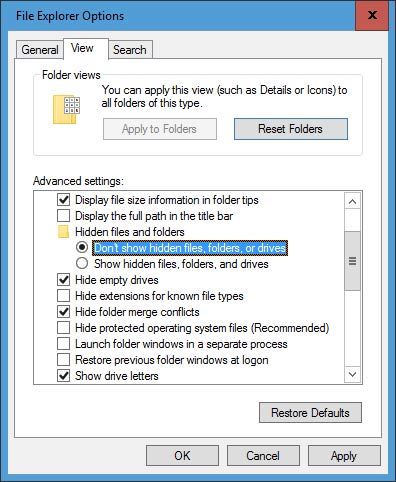The width and height of the screenshot is (396, 482).
Task: Switch to the General tab
Action: (40, 50)
